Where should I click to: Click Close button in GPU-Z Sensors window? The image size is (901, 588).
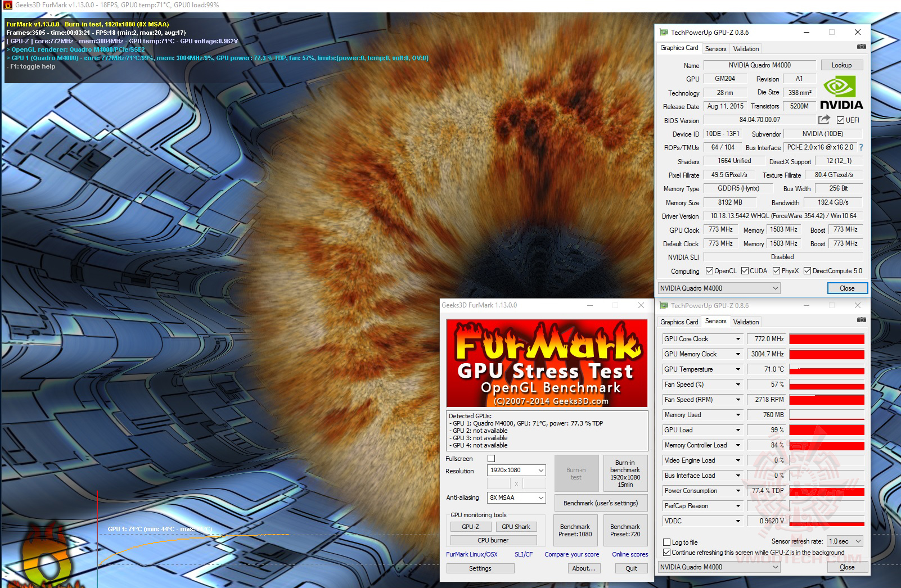pos(847,567)
